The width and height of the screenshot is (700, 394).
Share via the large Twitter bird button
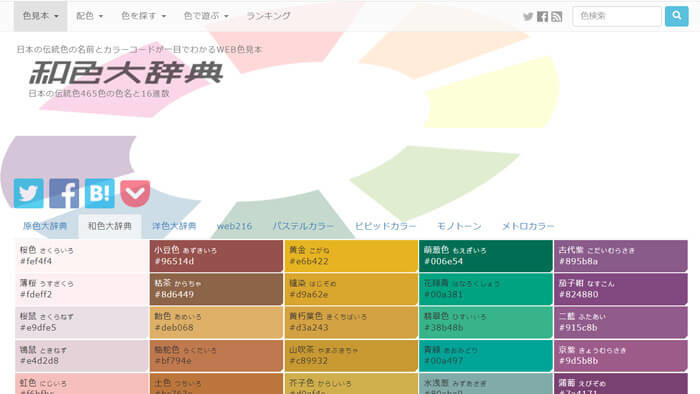(x=29, y=193)
